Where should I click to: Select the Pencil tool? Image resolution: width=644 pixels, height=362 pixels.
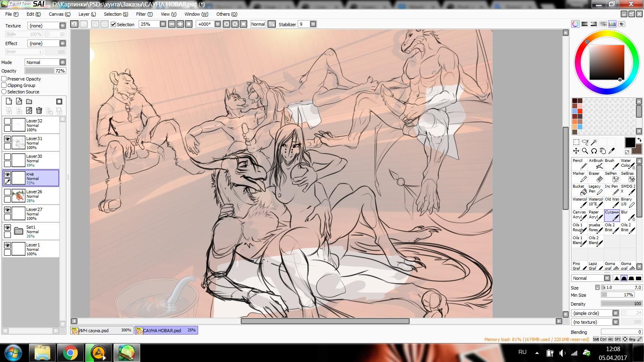pos(580,163)
